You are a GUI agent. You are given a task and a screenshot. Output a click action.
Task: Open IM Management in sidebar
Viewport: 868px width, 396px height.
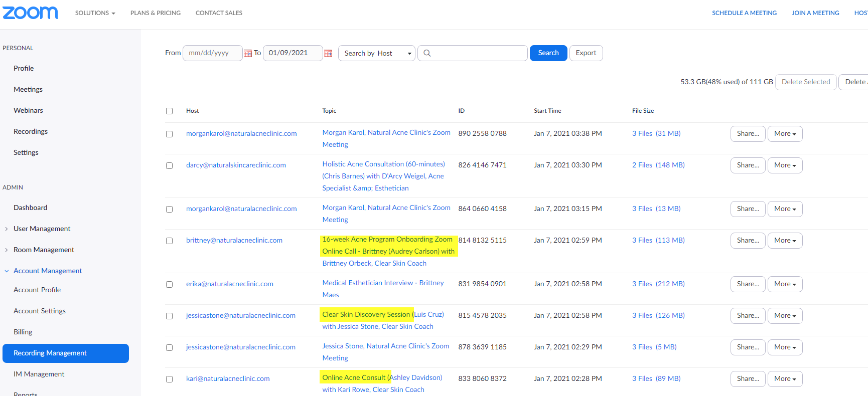pyautogui.click(x=39, y=374)
